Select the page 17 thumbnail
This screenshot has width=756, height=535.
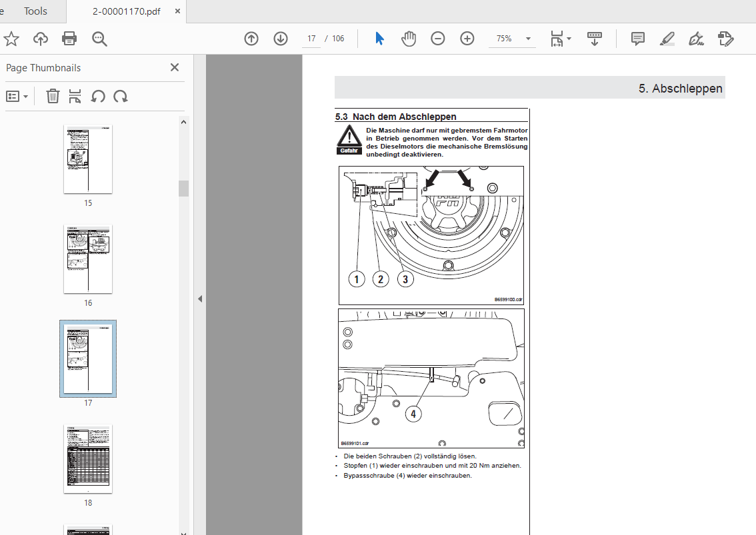(x=88, y=358)
